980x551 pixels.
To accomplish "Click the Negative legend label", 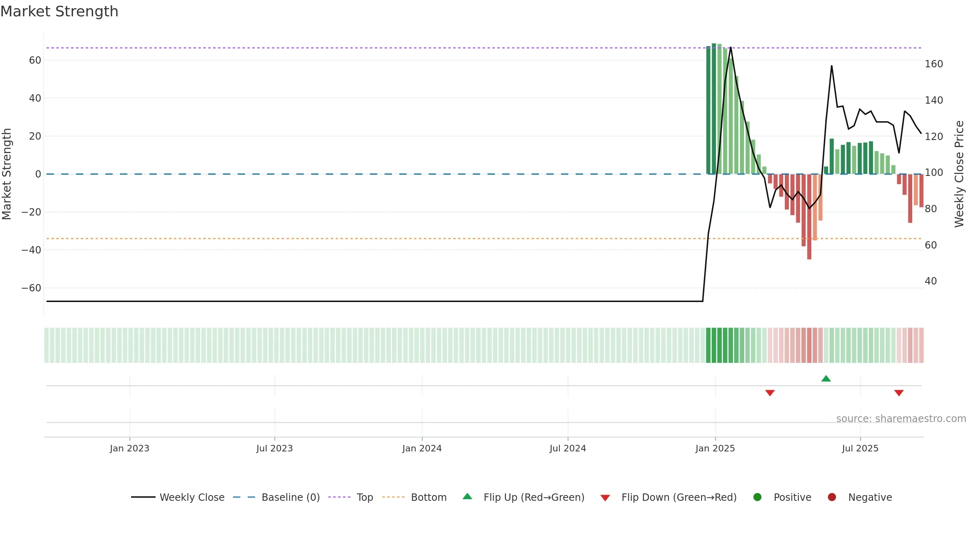I will pyautogui.click(x=870, y=497).
